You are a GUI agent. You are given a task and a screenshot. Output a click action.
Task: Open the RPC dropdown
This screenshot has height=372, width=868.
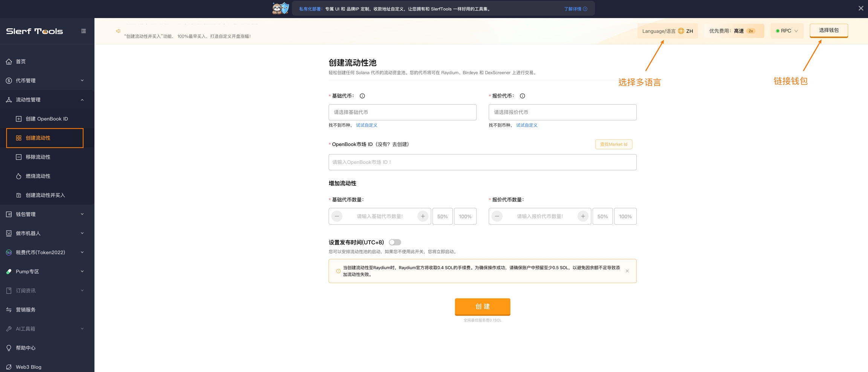787,31
